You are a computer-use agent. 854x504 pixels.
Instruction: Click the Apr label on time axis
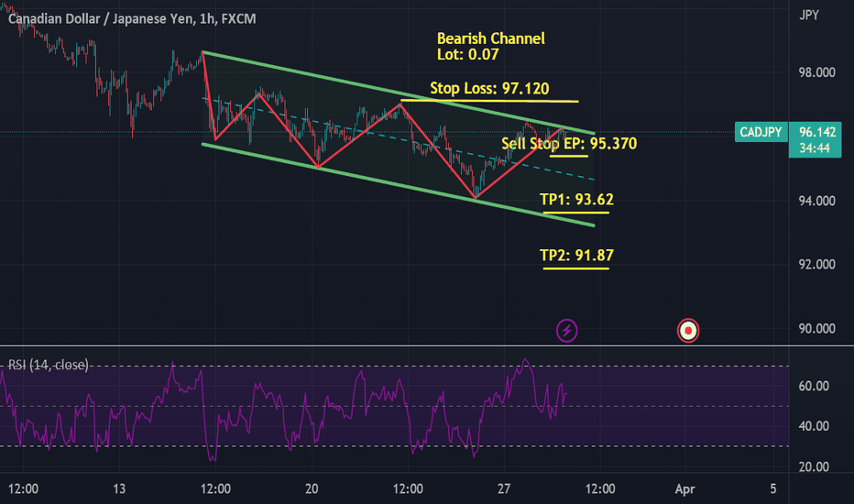pos(684,488)
